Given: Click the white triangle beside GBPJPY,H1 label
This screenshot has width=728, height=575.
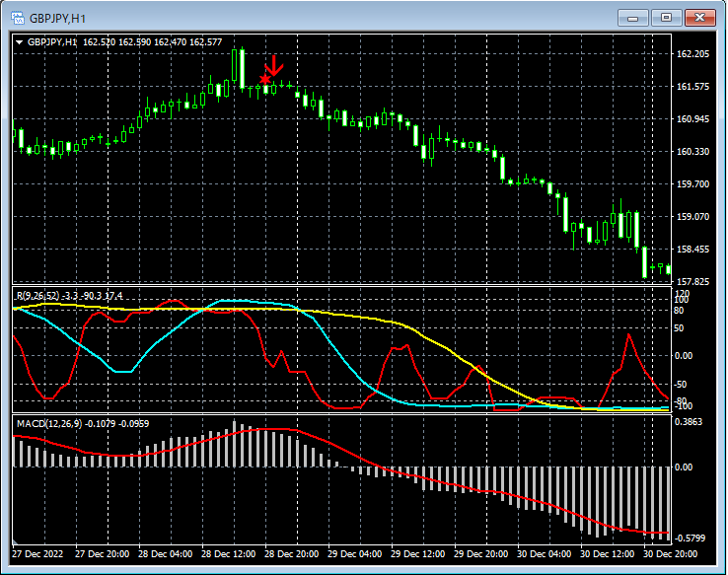Looking at the screenshot, I should (x=19, y=42).
